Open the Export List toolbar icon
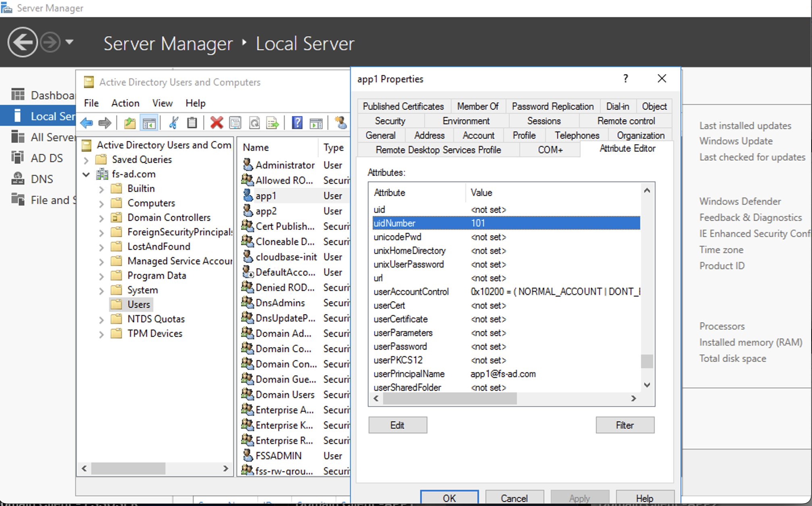 coord(273,123)
